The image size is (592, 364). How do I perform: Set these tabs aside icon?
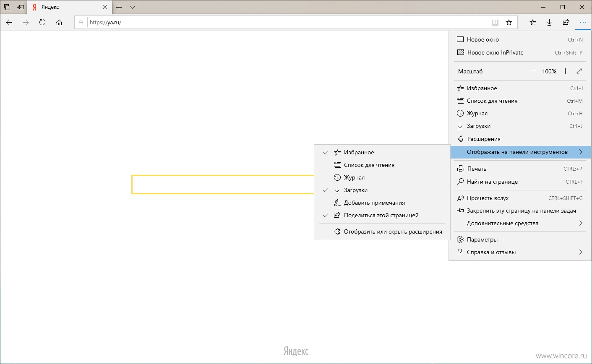[20, 7]
